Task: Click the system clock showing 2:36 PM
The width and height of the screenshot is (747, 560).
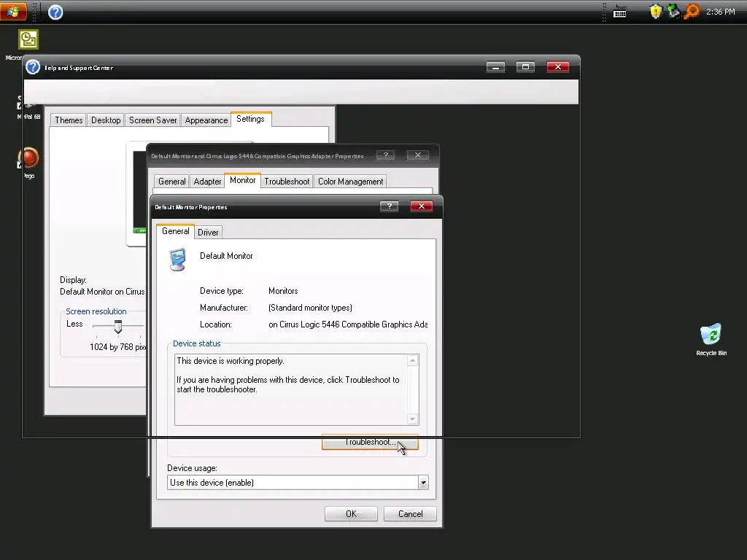Action: [720, 12]
